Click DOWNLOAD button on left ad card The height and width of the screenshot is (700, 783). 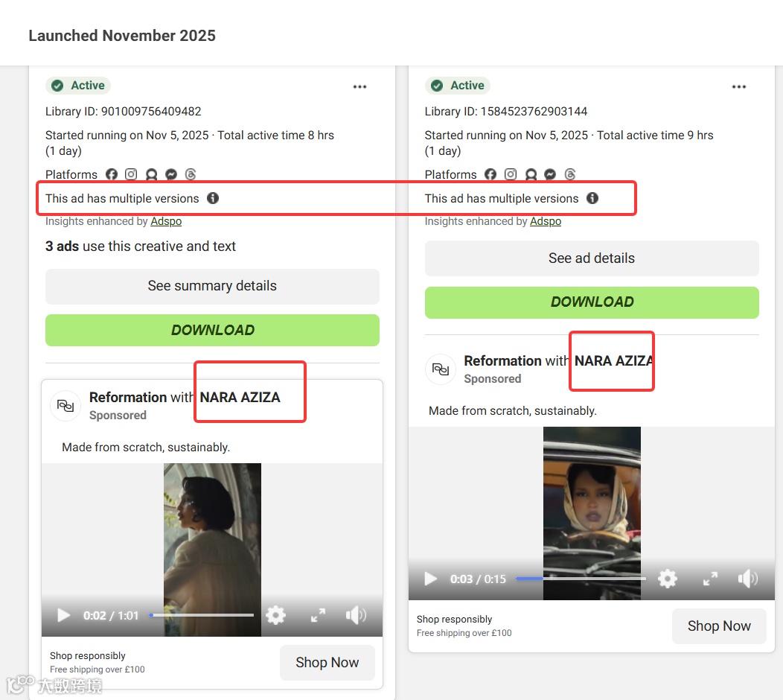pyautogui.click(x=212, y=330)
